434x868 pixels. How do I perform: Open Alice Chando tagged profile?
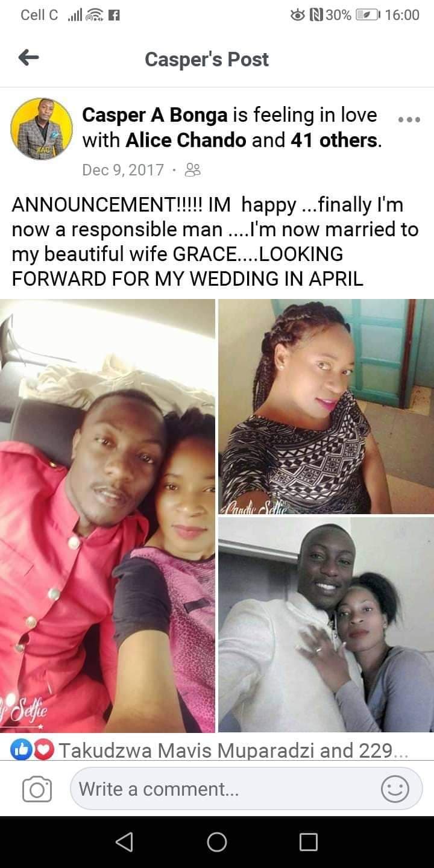(x=186, y=140)
